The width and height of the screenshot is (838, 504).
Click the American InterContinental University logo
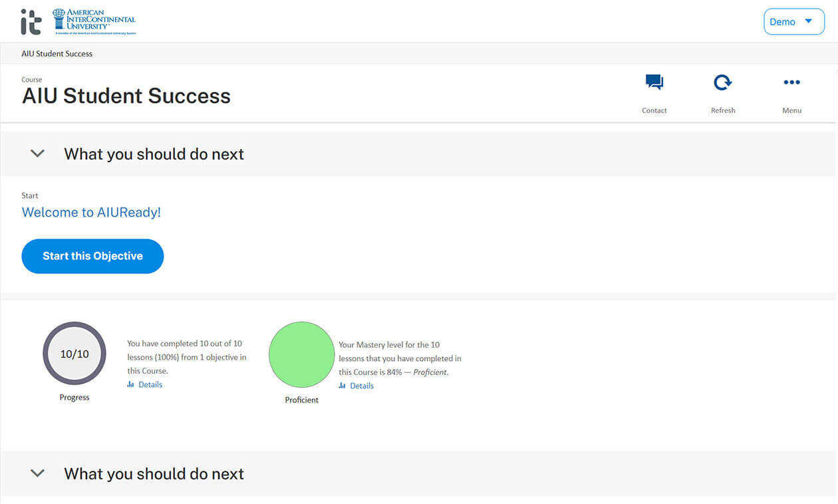94,21
